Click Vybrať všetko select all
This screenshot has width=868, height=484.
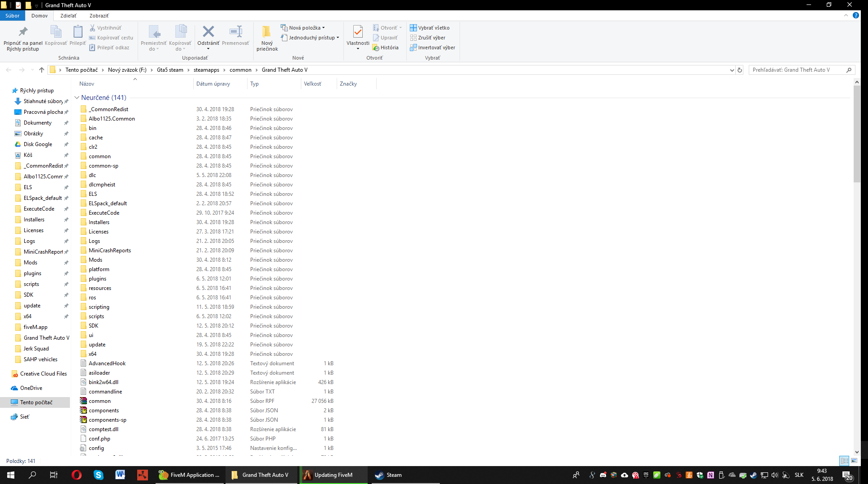[430, 28]
